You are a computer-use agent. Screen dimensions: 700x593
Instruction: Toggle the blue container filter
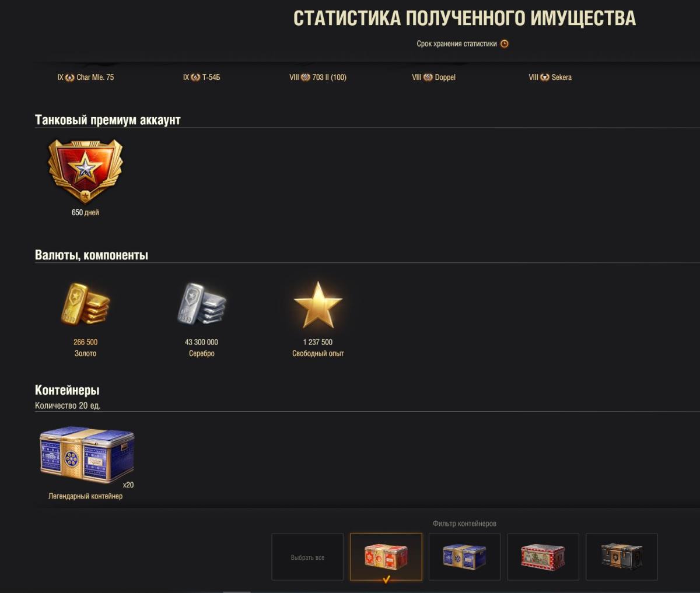pyautogui.click(x=464, y=557)
